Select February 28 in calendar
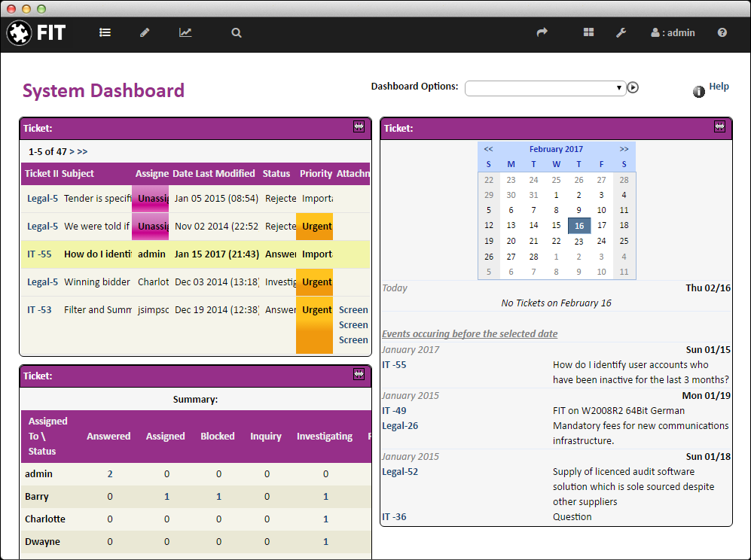The width and height of the screenshot is (751, 560). [x=533, y=257]
